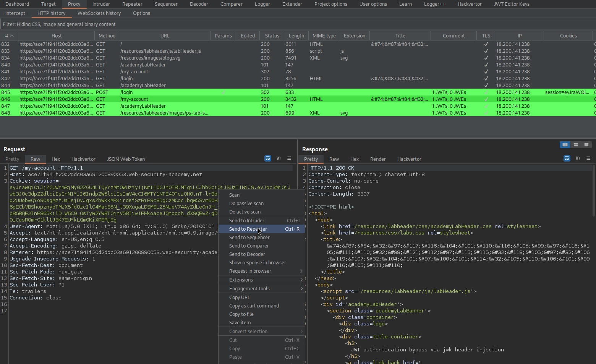Choose Send to Sequencer entry
The width and height of the screenshot is (596, 364).
click(262, 238)
